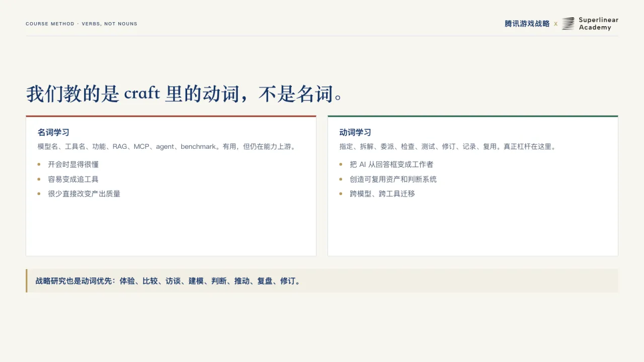The image size is (644, 362).
Task: Click the "动词学习" card heading
Action: pos(355,132)
